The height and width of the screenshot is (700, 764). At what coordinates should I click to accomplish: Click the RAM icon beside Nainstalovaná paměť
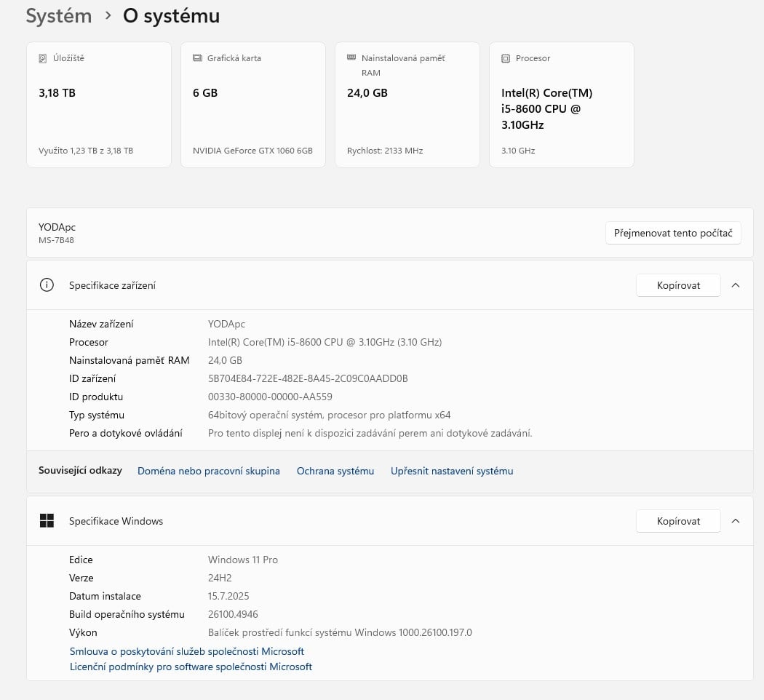(x=351, y=57)
